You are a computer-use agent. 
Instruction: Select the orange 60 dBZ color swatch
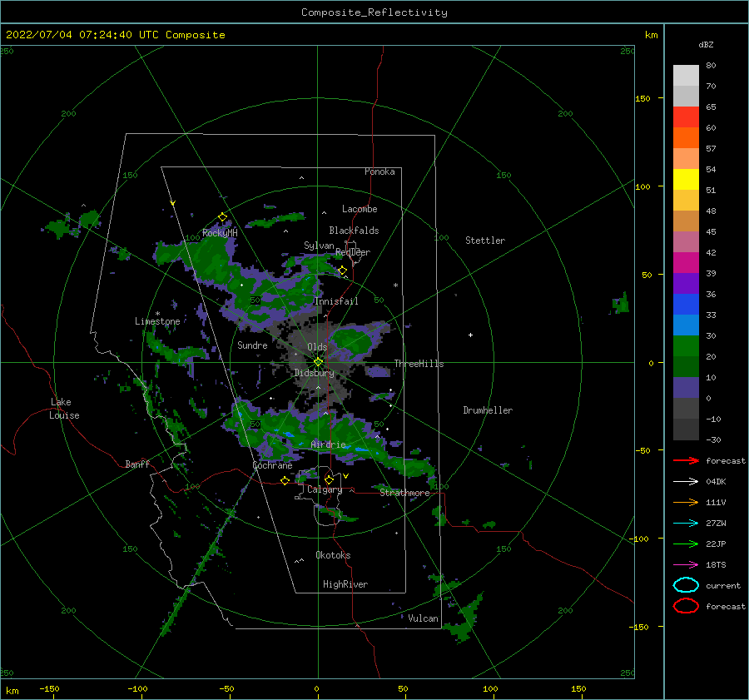[686, 137]
